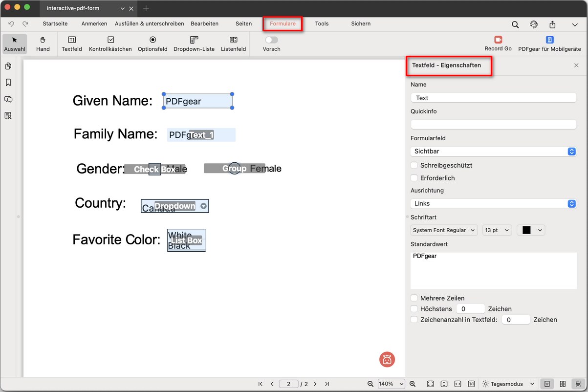Click the search magnifier icon
Viewport: 588px width, 392px height.
tap(515, 24)
